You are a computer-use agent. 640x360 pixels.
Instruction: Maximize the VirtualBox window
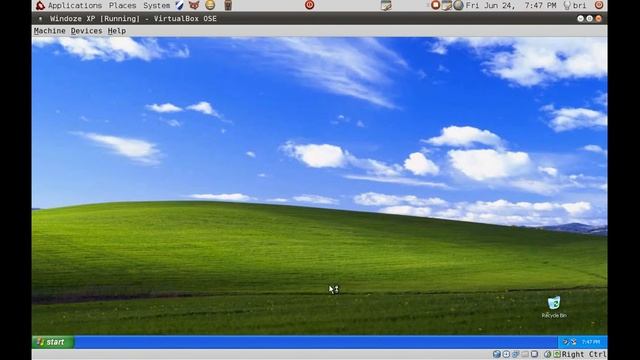(589, 18)
